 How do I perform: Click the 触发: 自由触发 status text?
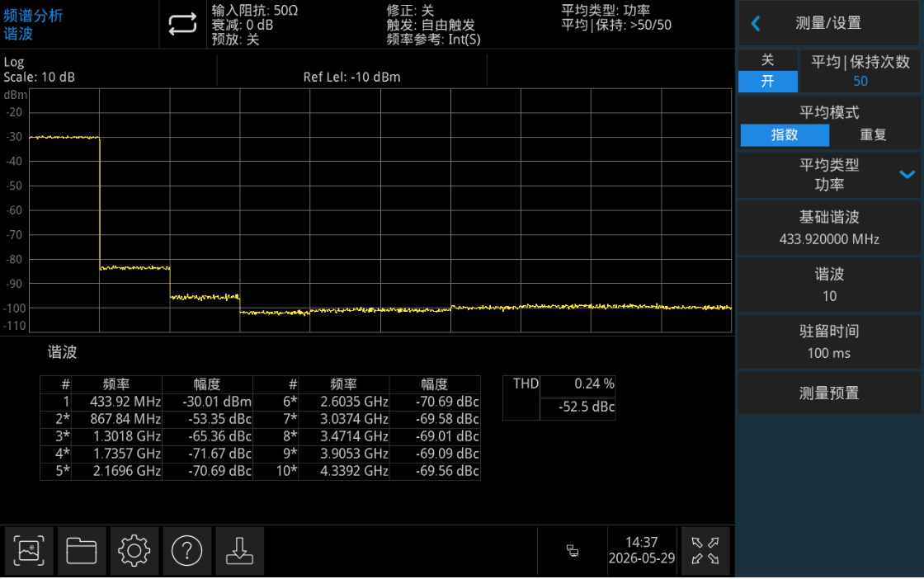(x=431, y=25)
